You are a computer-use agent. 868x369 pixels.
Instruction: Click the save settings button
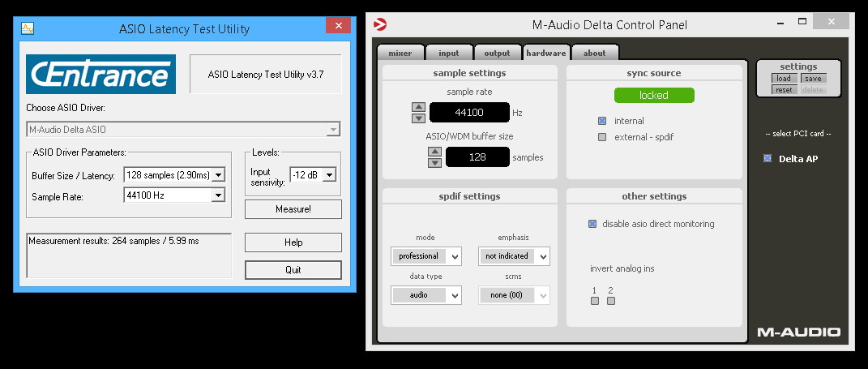pos(813,79)
